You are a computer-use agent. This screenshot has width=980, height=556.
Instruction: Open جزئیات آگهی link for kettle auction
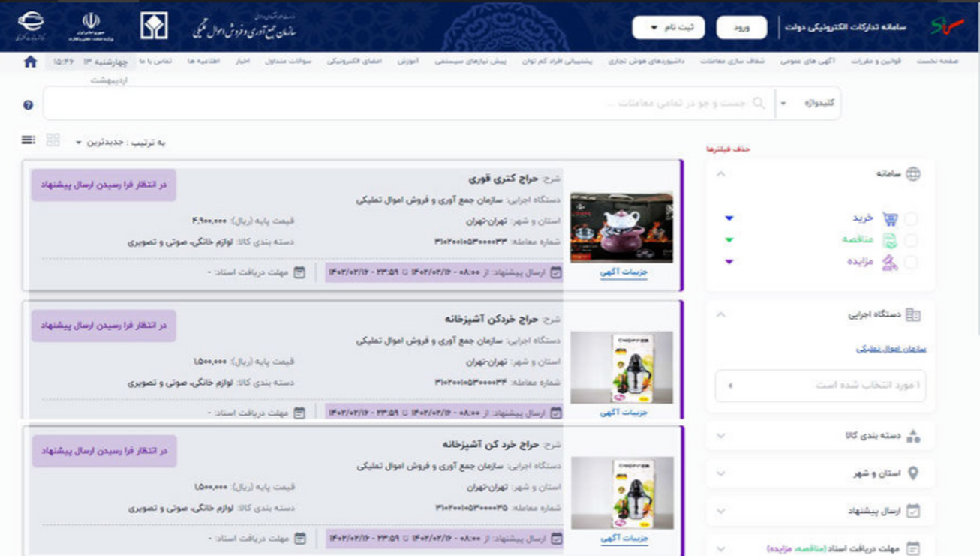pyautogui.click(x=623, y=272)
